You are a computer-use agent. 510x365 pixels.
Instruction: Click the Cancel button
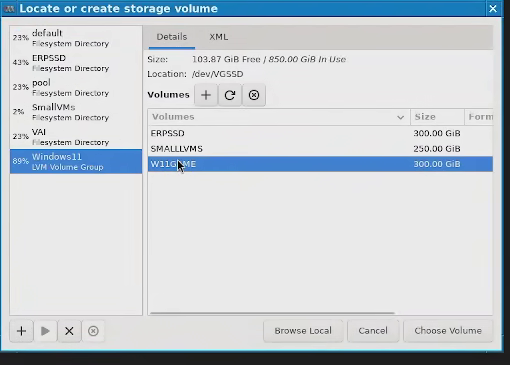[373, 331]
